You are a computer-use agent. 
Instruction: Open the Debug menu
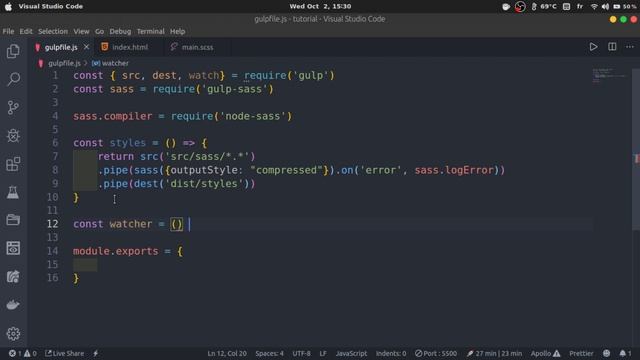coord(120,31)
